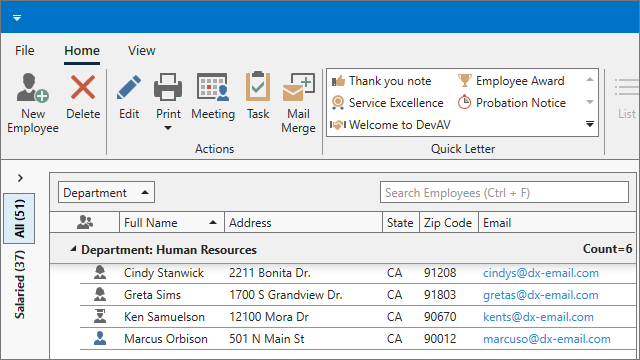Viewport: 640px width, 360px height.
Task: Click the Task clipboard icon
Action: 258,87
